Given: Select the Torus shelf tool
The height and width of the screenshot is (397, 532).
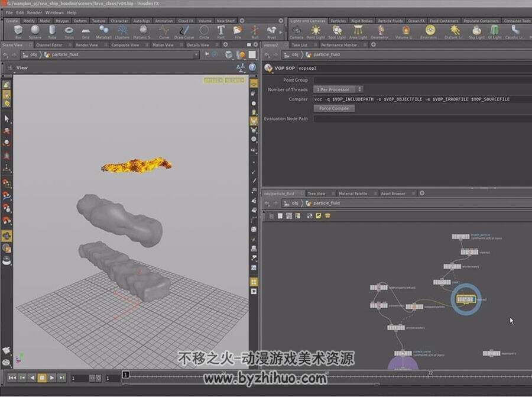Looking at the screenshot, I should [69, 32].
